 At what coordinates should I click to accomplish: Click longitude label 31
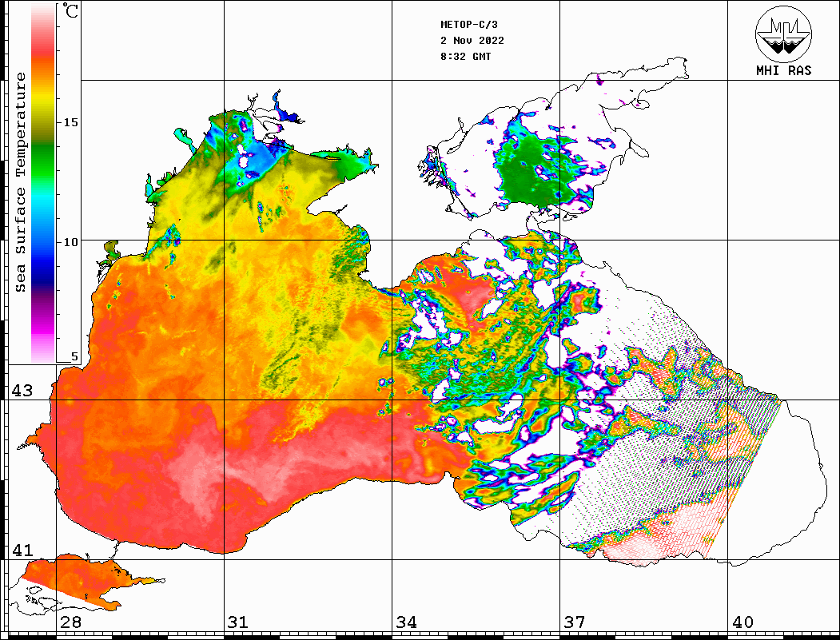(238, 622)
